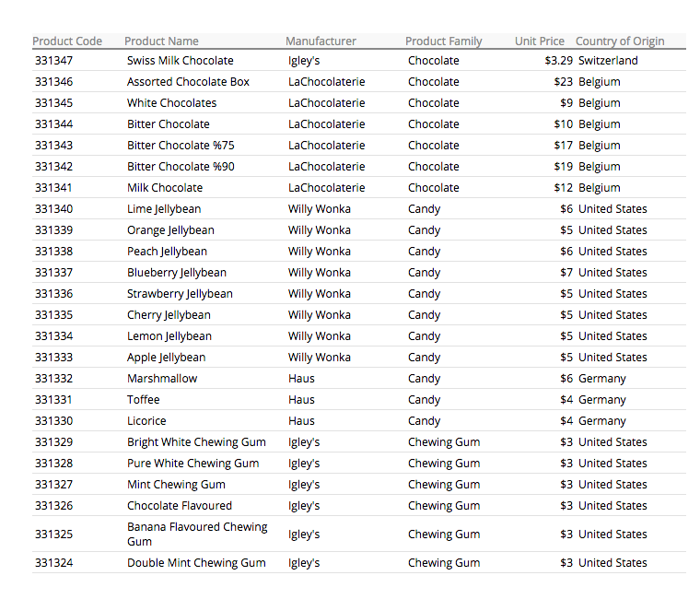Select product code 331347

tap(54, 60)
